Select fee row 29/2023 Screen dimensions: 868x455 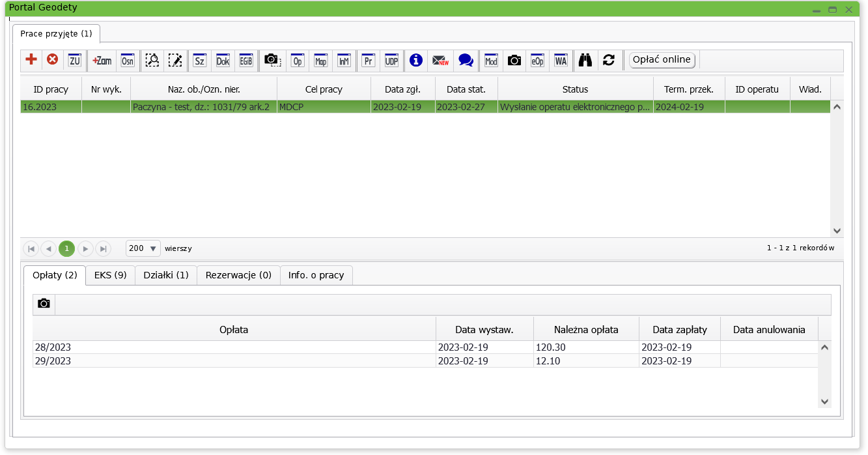coord(234,361)
